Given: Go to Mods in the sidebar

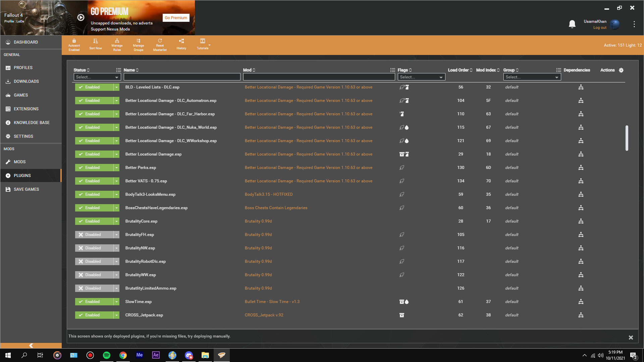Looking at the screenshot, I should [20, 162].
